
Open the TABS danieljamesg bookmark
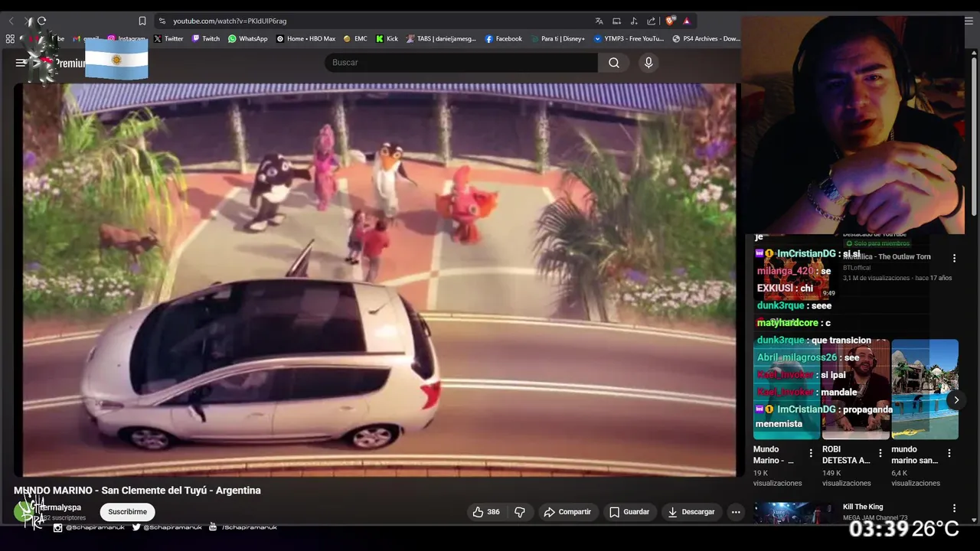[x=441, y=38]
